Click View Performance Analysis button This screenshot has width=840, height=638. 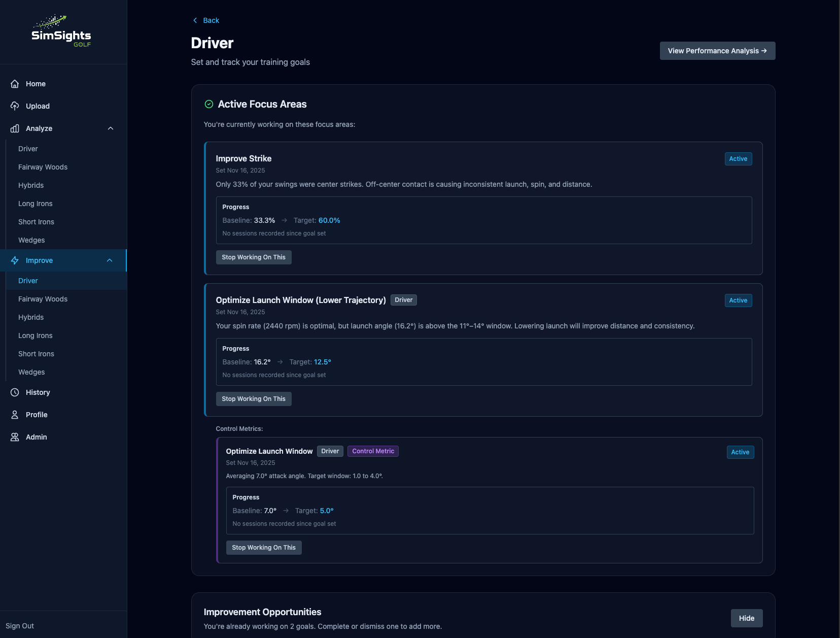pyautogui.click(x=717, y=50)
